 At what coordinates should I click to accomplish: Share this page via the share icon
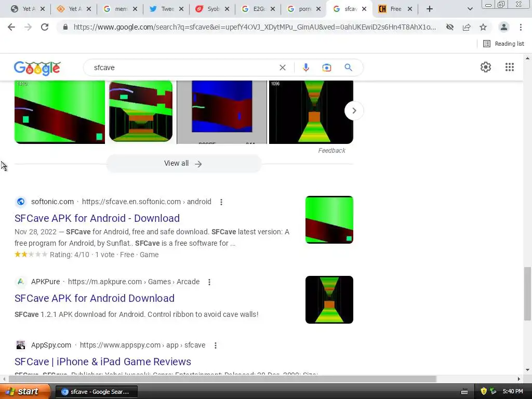click(467, 27)
